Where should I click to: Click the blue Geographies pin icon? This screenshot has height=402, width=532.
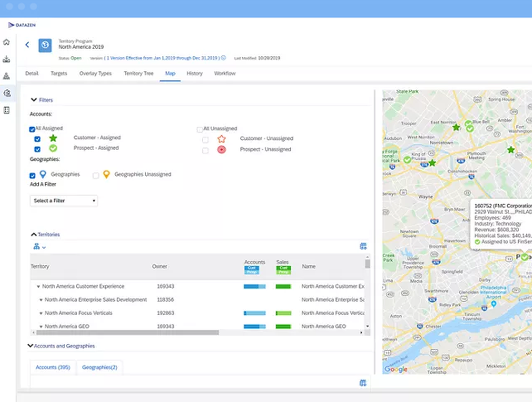[x=43, y=174]
